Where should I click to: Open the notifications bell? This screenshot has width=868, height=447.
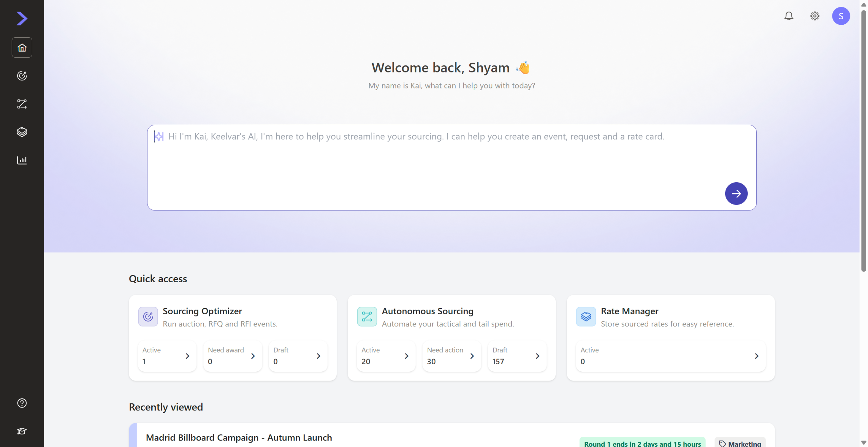[x=789, y=16]
